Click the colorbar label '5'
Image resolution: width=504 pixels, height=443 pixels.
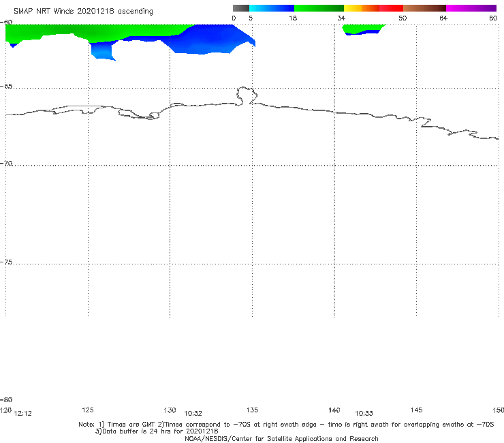[x=251, y=18]
